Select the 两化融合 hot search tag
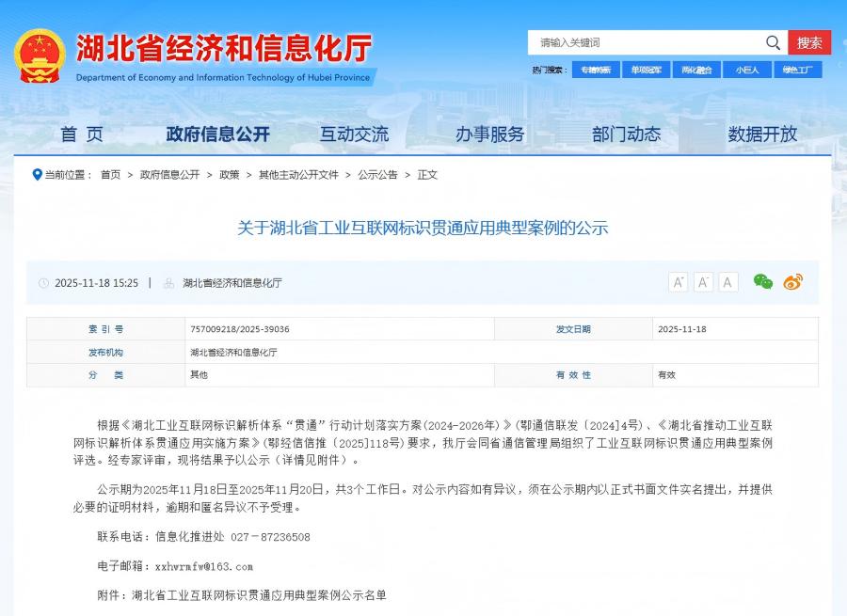 click(x=696, y=70)
